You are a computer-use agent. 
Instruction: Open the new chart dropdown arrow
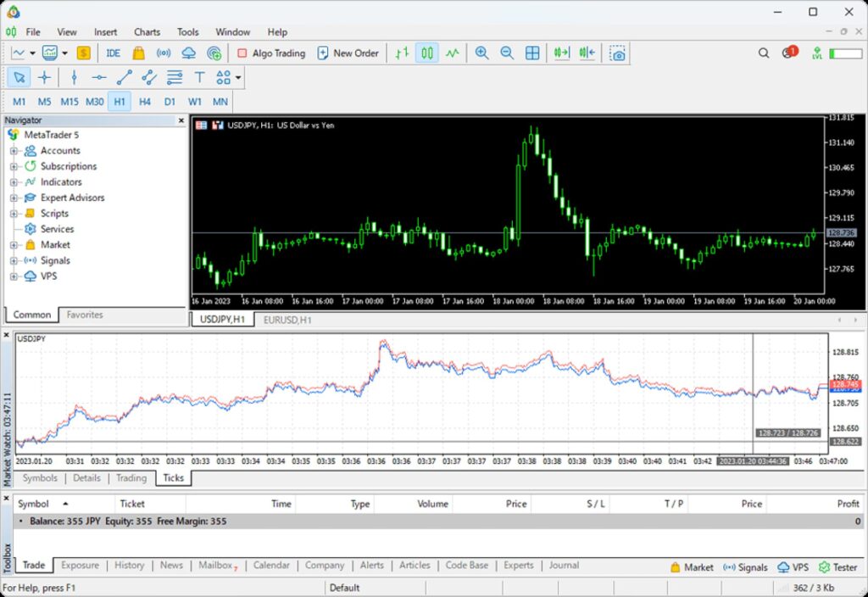(x=33, y=53)
